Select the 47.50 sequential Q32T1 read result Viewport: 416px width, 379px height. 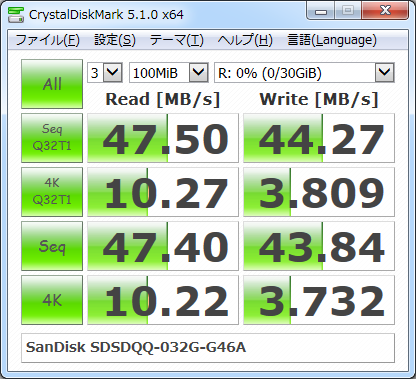pyautogui.click(x=163, y=138)
